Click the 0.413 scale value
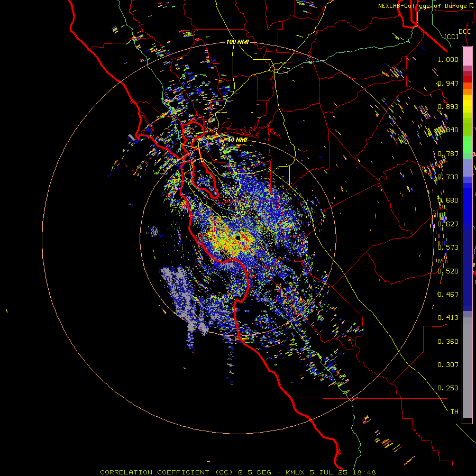The width and height of the screenshot is (476, 476). (x=448, y=318)
